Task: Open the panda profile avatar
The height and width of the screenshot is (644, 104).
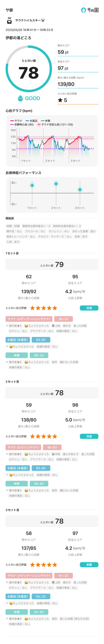Action: click(x=9, y=20)
